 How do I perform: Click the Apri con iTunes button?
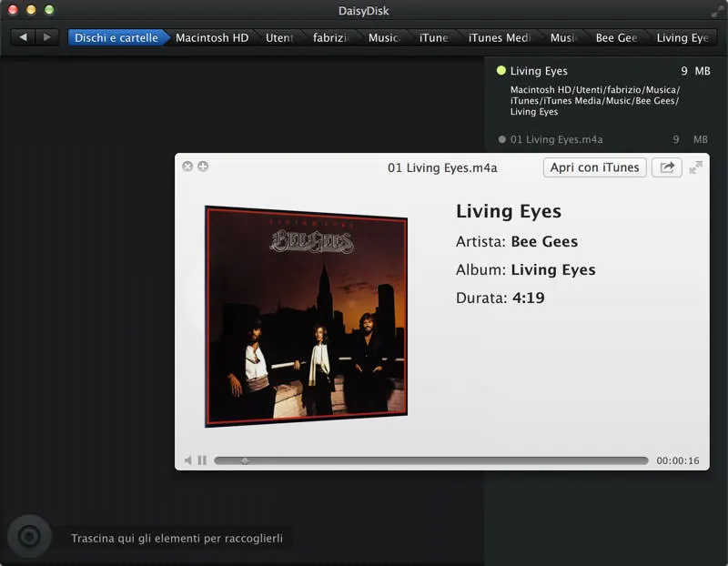pos(594,167)
